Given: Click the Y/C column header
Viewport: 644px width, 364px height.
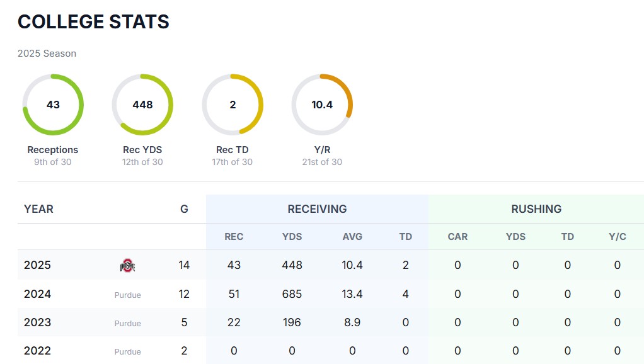Looking at the screenshot, I should point(618,237).
